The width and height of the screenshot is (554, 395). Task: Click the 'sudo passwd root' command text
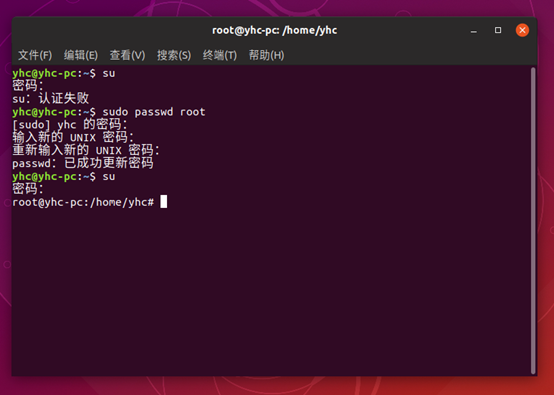point(154,112)
